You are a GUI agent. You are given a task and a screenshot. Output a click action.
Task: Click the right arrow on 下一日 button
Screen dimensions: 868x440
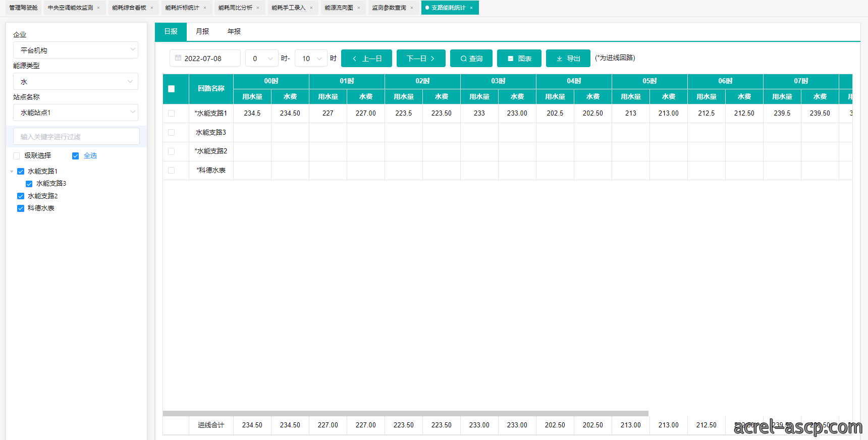click(432, 59)
